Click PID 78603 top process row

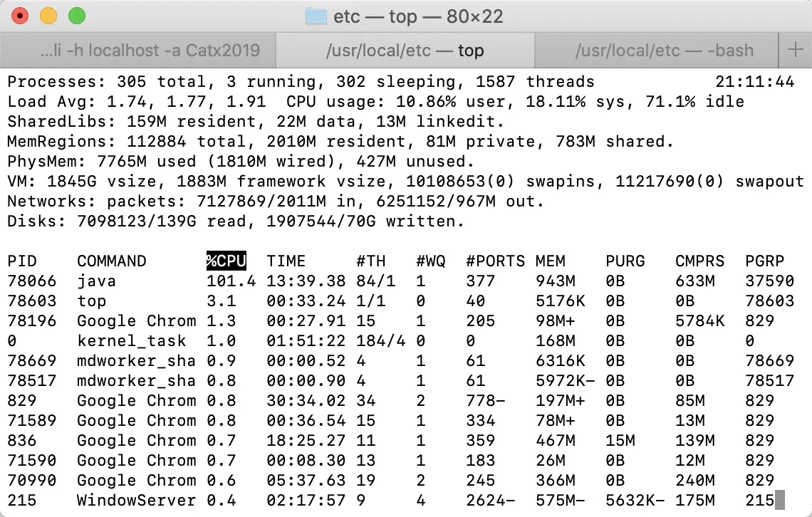401,301
